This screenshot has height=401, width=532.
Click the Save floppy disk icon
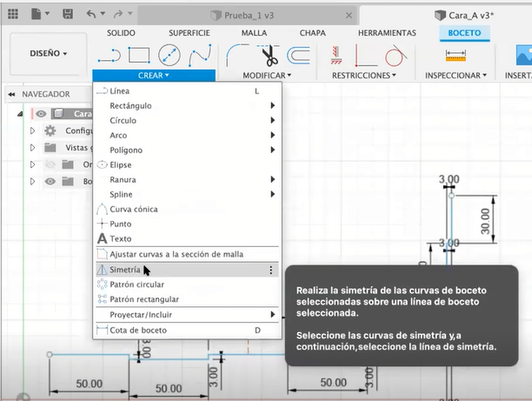coord(68,14)
